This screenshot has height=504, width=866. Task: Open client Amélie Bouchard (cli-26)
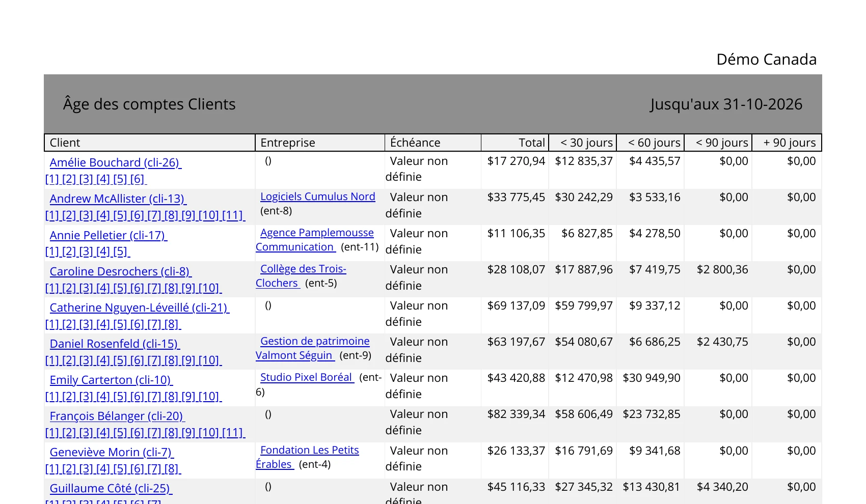116,163
